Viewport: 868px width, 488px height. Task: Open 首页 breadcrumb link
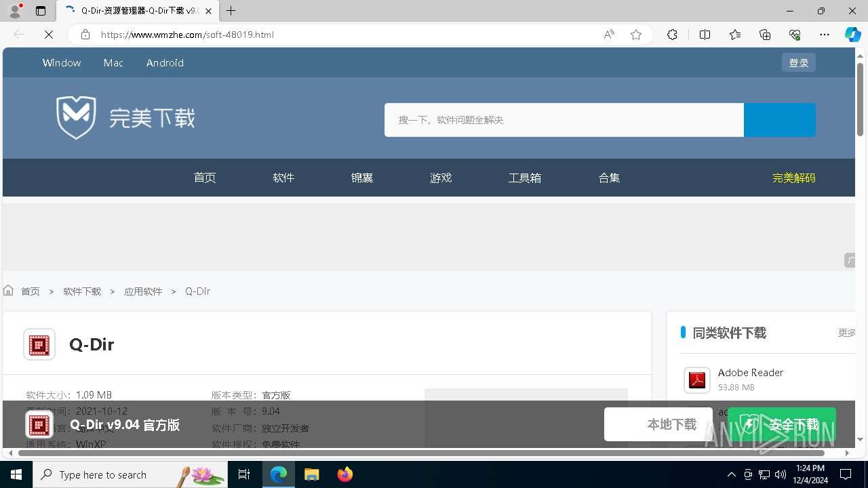point(31,291)
